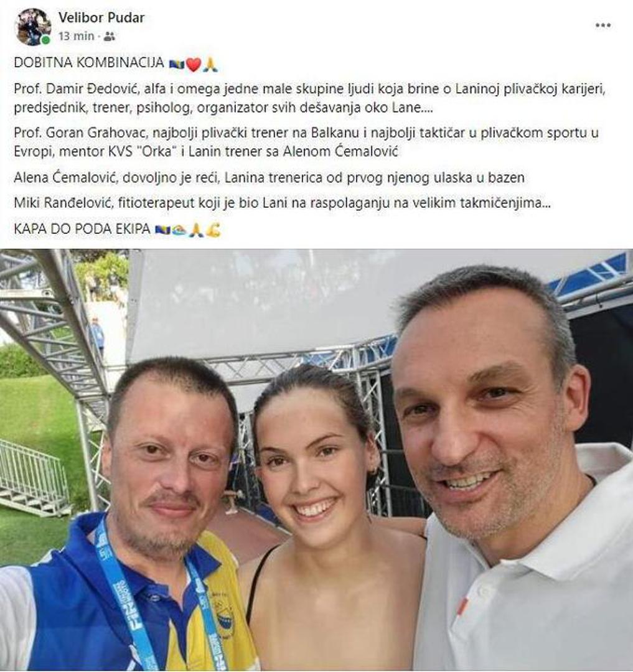The width and height of the screenshot is (633, 672).
Task: Open Velibor Pudar's profile picture
Action: tap(32, 27)
